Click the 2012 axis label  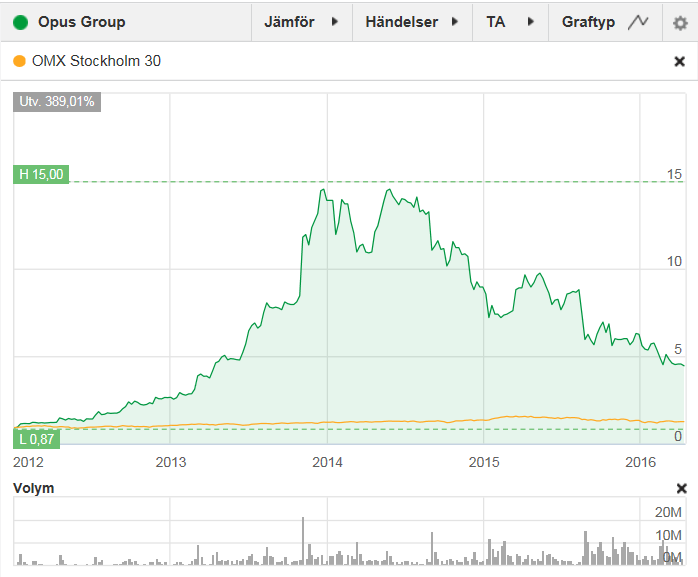point(28,462)
